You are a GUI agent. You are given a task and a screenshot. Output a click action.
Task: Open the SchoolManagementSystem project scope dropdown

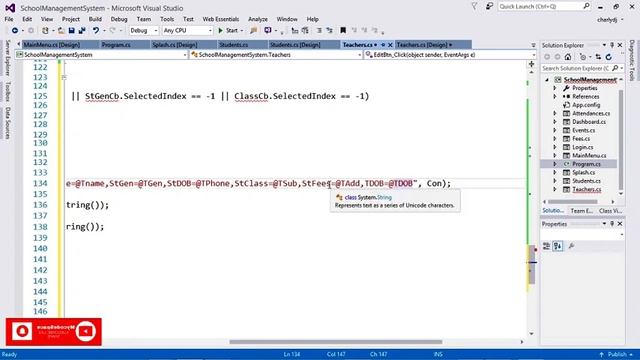click(101, 55)
